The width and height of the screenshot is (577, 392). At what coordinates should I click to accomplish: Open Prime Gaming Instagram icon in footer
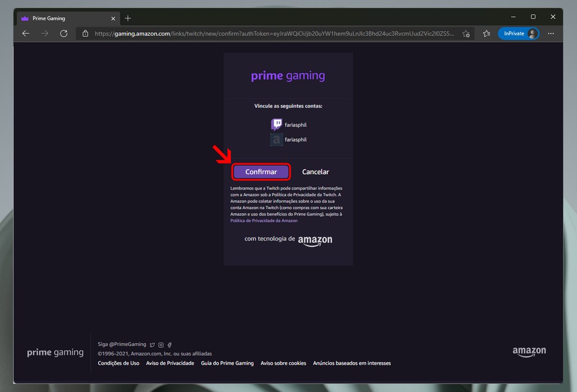point(161,345)
